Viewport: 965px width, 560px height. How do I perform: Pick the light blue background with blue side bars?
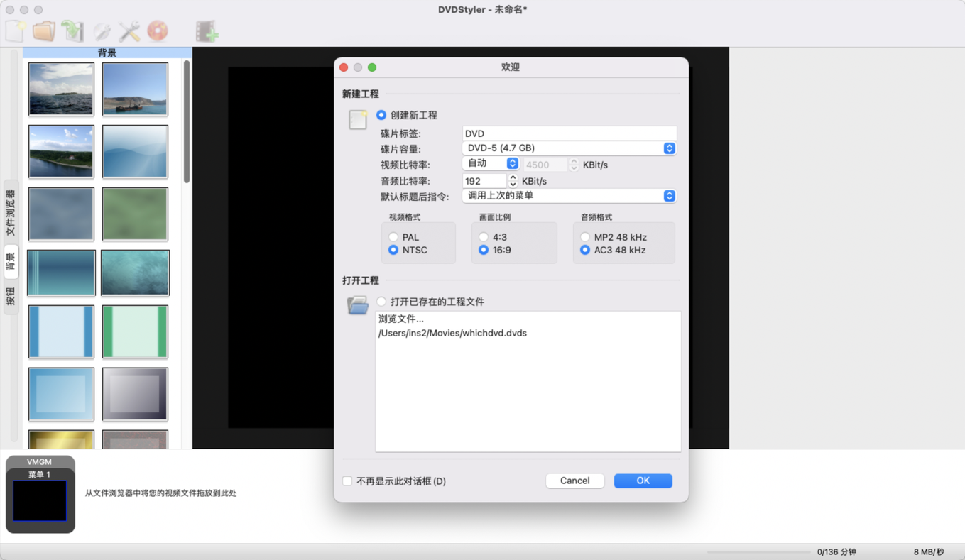pyautogui.click(x=61, y=331)
